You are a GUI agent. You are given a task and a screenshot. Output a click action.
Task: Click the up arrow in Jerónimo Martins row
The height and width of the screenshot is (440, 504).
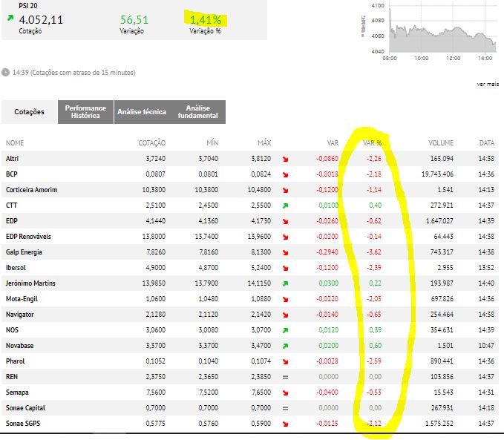pos(285,283)
